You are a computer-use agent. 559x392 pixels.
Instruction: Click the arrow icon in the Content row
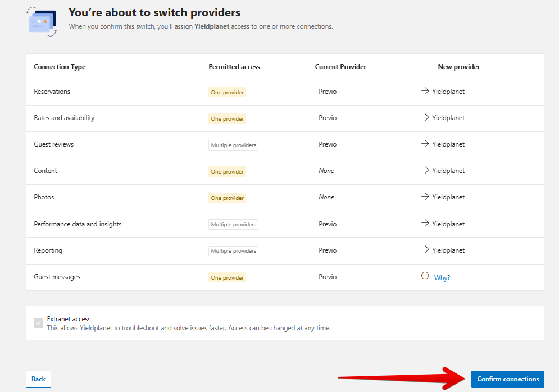425,170
